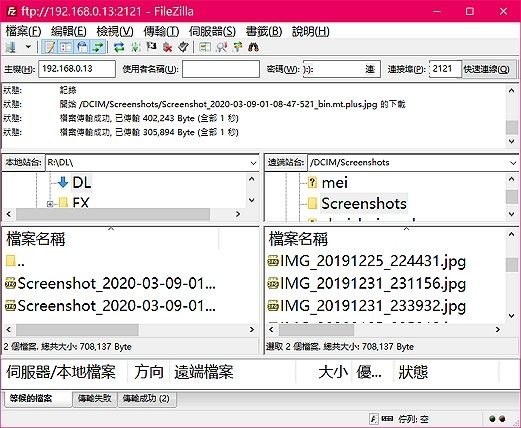Viewport: 521px width, 428px height.
Task: Click 方向 queue column header
Action: pos(149,372)
